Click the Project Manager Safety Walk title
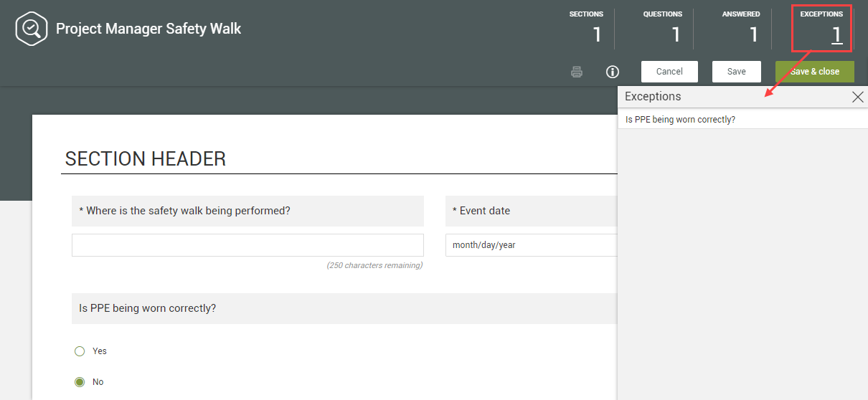This screenshot has width=868, height=400. (x=148, y=29)
